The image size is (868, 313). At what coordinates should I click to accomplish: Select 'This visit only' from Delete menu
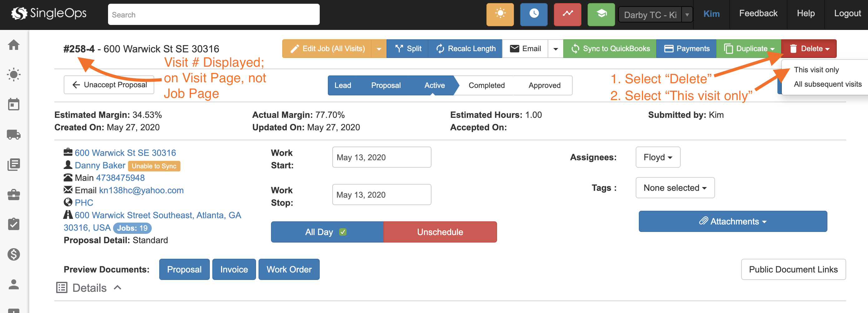click(816, 70)
